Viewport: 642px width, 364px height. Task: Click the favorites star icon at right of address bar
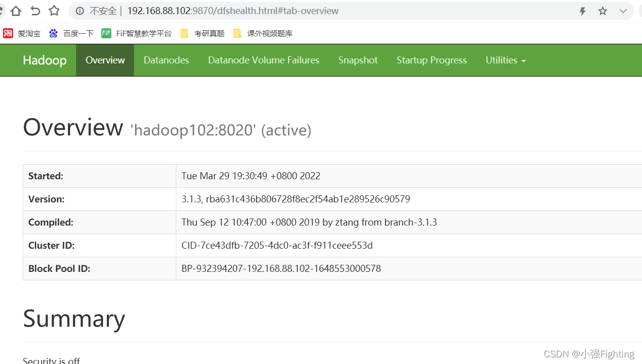[x=603, y=11]
